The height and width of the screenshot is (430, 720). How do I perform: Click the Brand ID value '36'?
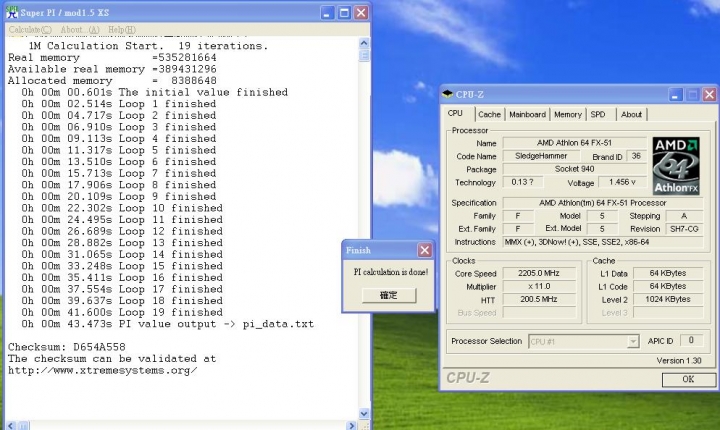pos(636,156)
